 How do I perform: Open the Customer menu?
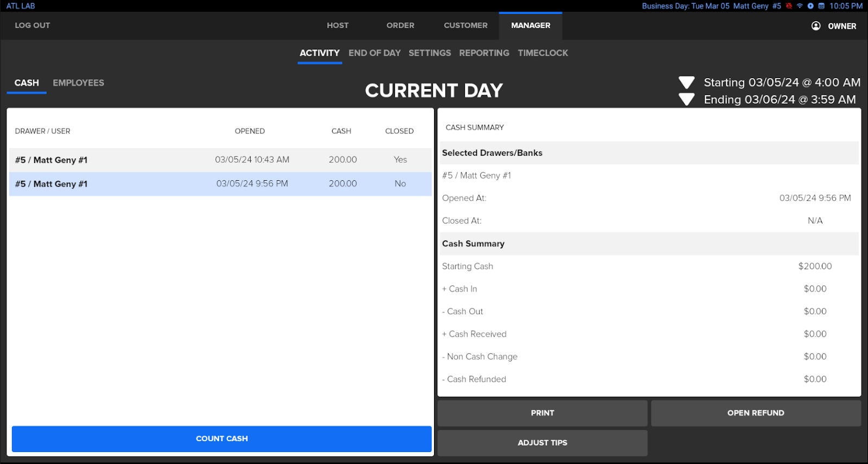(465, 26)
